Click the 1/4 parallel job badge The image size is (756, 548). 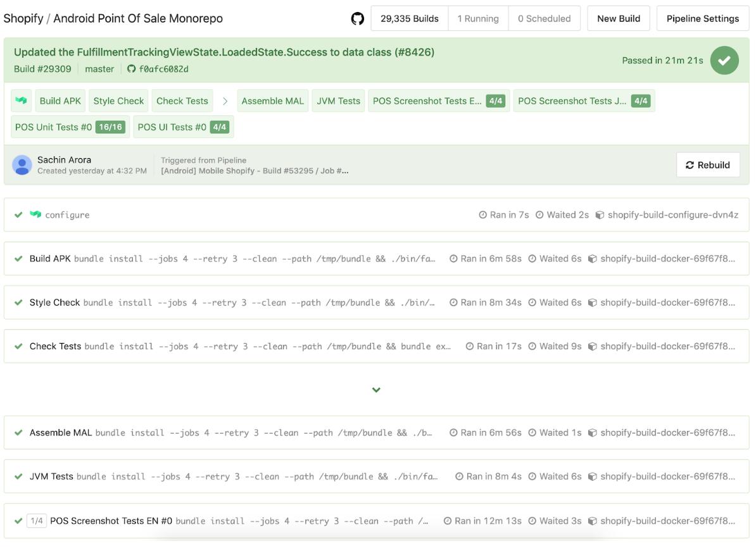coord(37,521)
